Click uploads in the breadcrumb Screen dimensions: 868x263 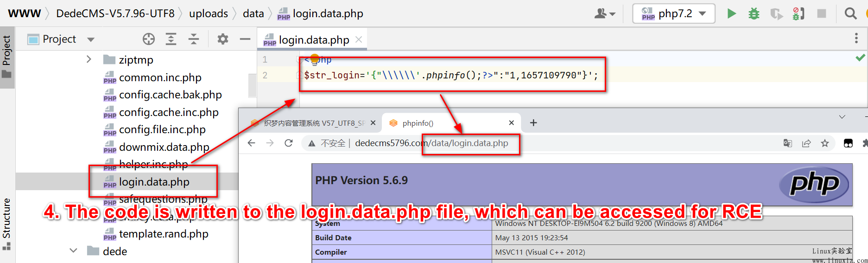[209, 13]
